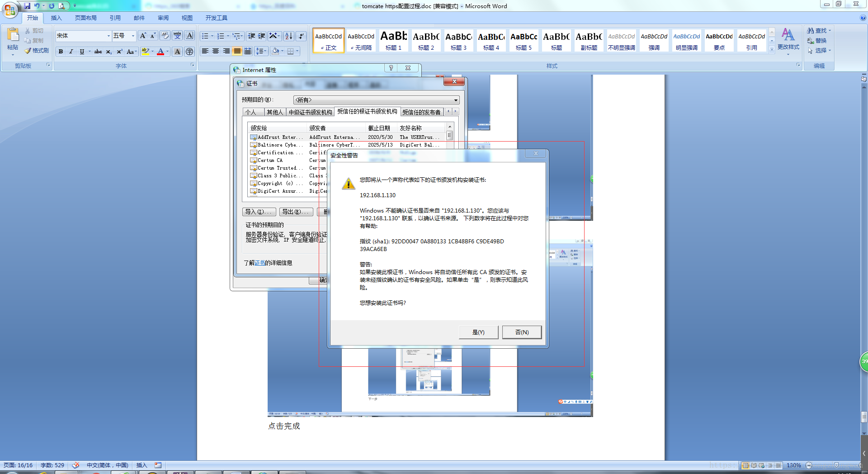Screen dimensions: 868x474
Task: Click the 查找 (Find) button
Action: tap(819, 31)
